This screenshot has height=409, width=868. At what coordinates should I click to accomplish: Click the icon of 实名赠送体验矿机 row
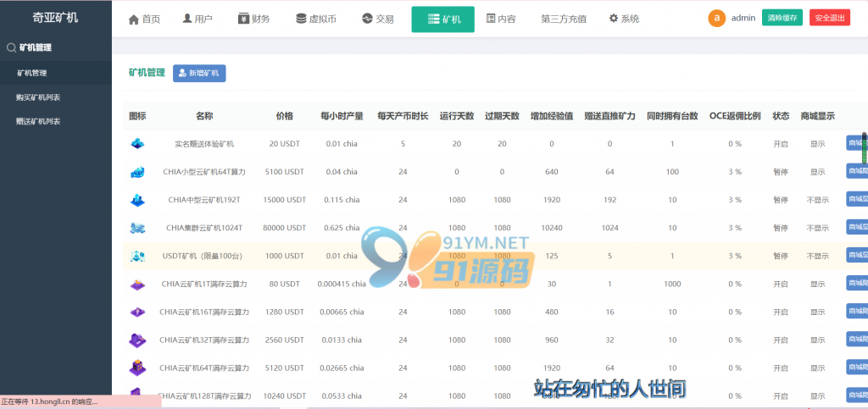137,144
